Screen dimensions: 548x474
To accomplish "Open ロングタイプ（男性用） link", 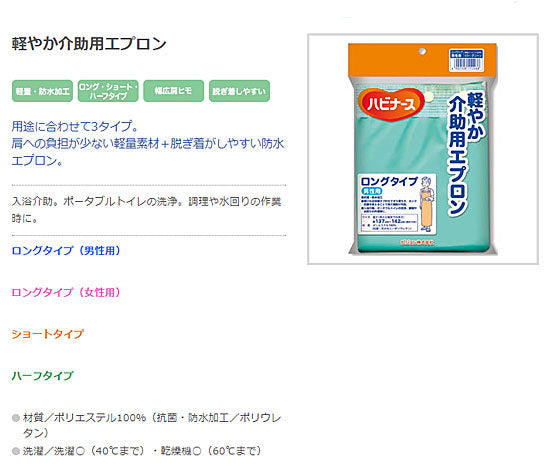I will [x=66, y=250].
